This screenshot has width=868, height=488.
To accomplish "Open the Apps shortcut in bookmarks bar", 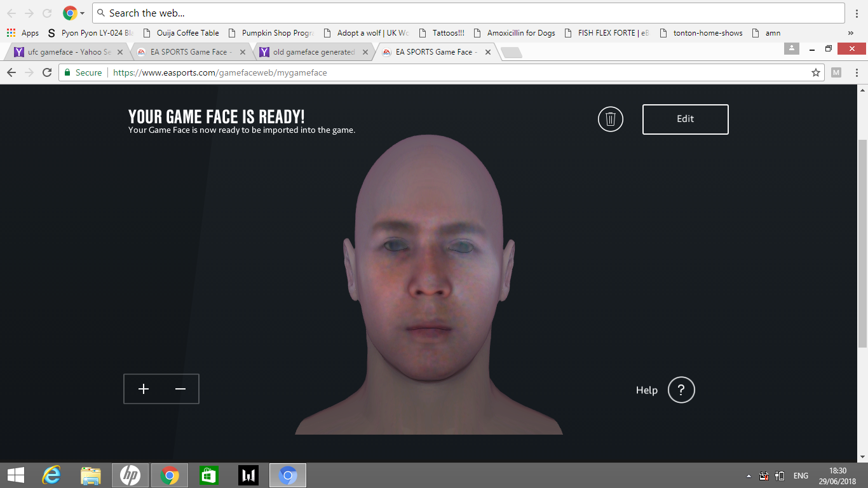I will [x=23, y=33].
